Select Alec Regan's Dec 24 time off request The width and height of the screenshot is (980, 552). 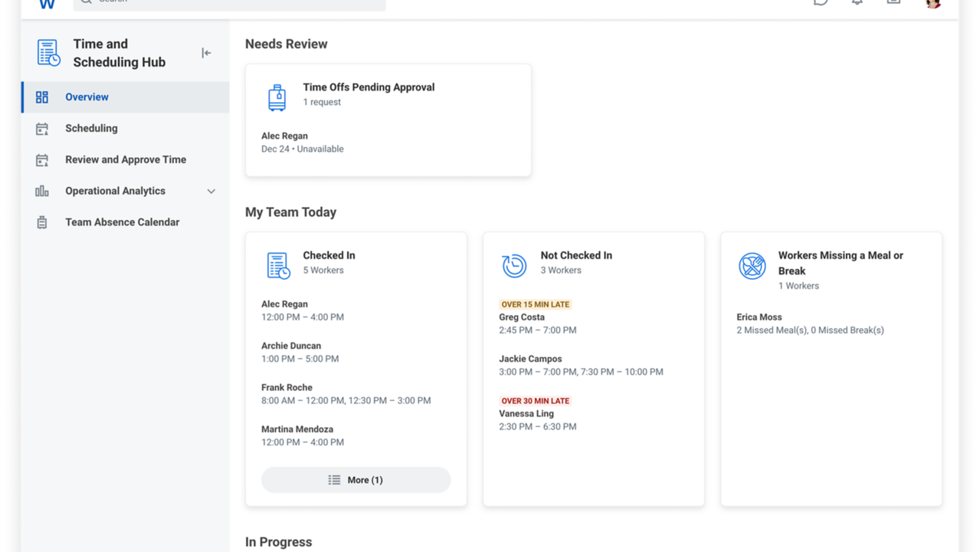click(x=302, y=143)
